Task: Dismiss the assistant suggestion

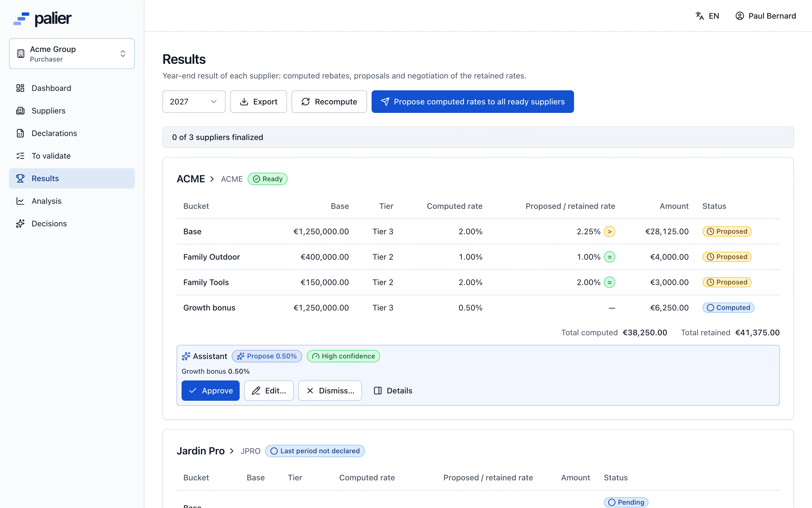Action: tap(330, 390)
